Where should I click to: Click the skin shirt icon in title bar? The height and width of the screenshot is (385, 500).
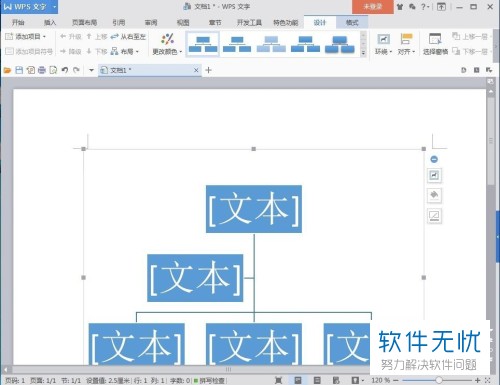tap(400, 7)
